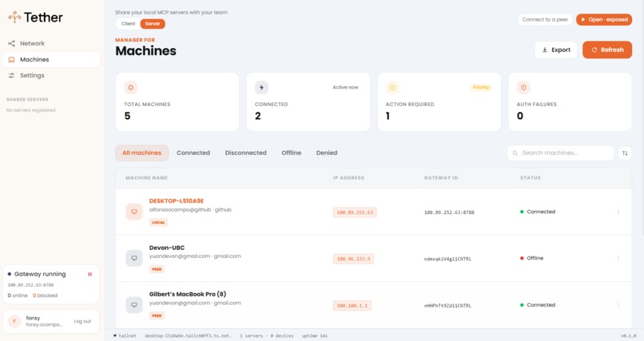Open options menu for Gilbert's MacBook Pro row
The width and height of the screenshot is (644, 341).
pyautogui.click(x=618, y=305)
